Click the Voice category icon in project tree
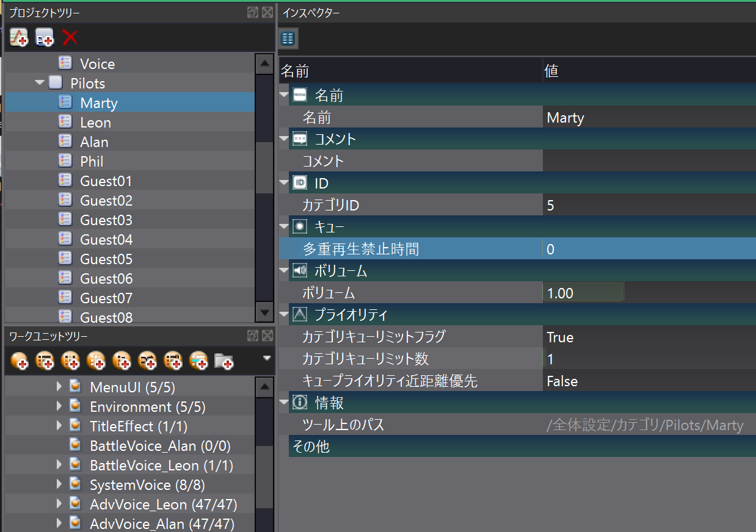Screen dimensions: 756x532 click(x=65, y=63)
